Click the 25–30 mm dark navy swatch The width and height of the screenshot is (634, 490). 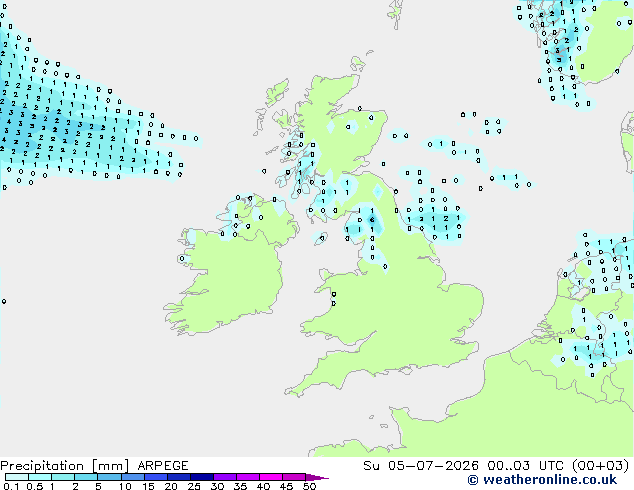[x=202, y=477]
